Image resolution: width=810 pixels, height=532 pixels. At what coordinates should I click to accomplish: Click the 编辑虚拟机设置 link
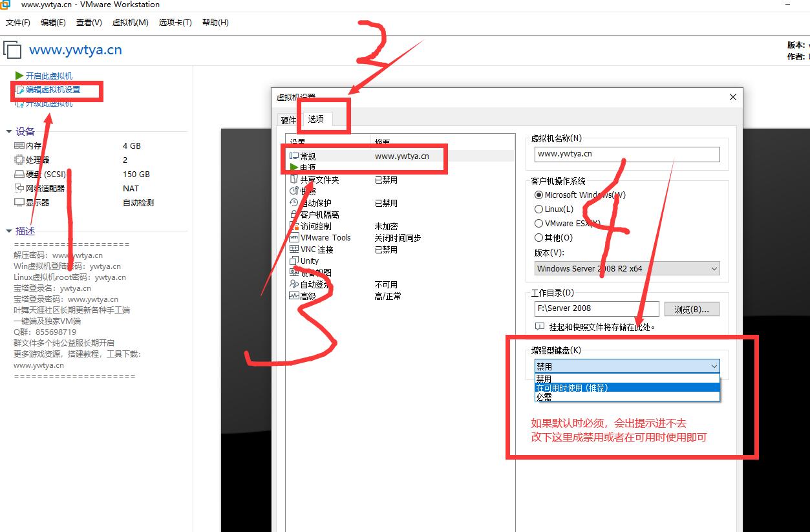[53, 90]
